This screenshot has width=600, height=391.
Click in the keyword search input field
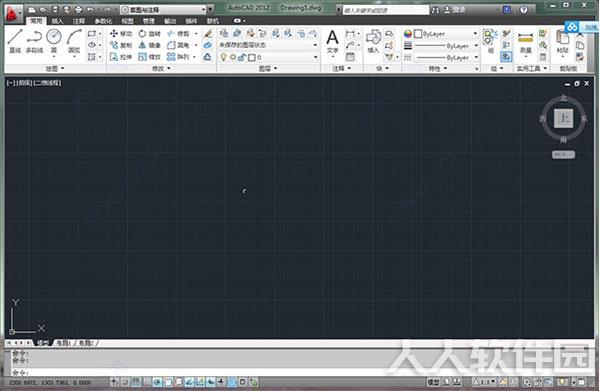pyautogui.click(x=386, y=10)
